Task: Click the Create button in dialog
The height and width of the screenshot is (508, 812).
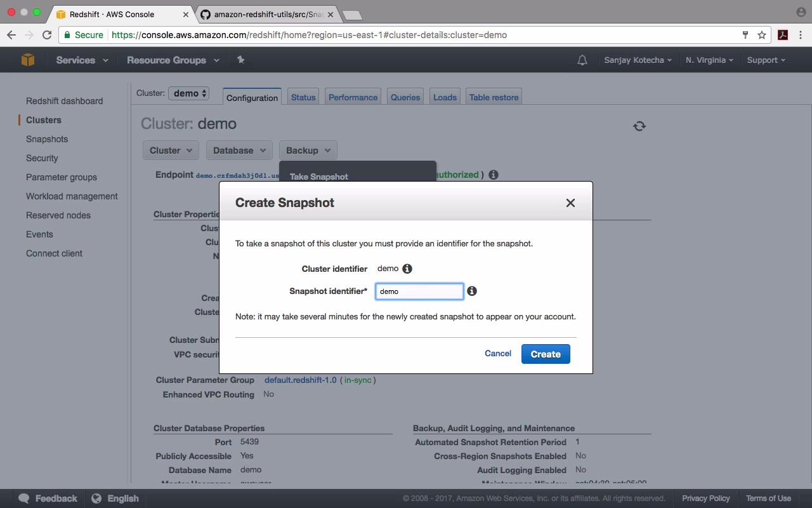Action: click(546, 354)
